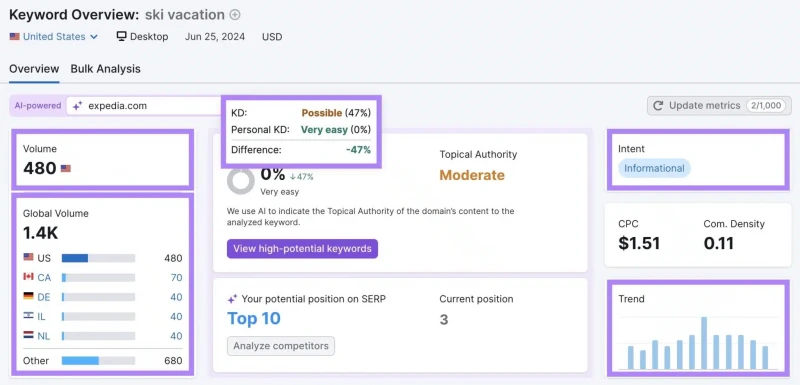Screen dimensions: 800x385
Task: Click the Desktop monitor icon
Action: click(x=121, y=37)
